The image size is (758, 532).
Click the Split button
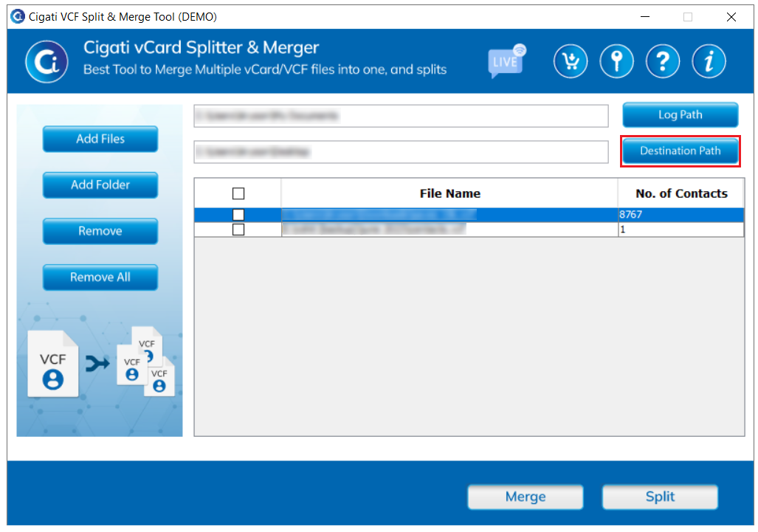(x=660, y=497)
